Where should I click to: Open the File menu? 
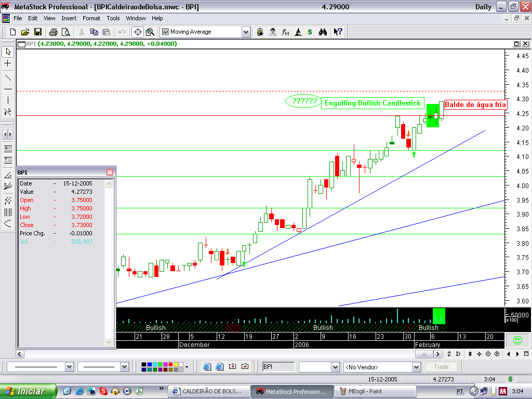coord(18,18)
